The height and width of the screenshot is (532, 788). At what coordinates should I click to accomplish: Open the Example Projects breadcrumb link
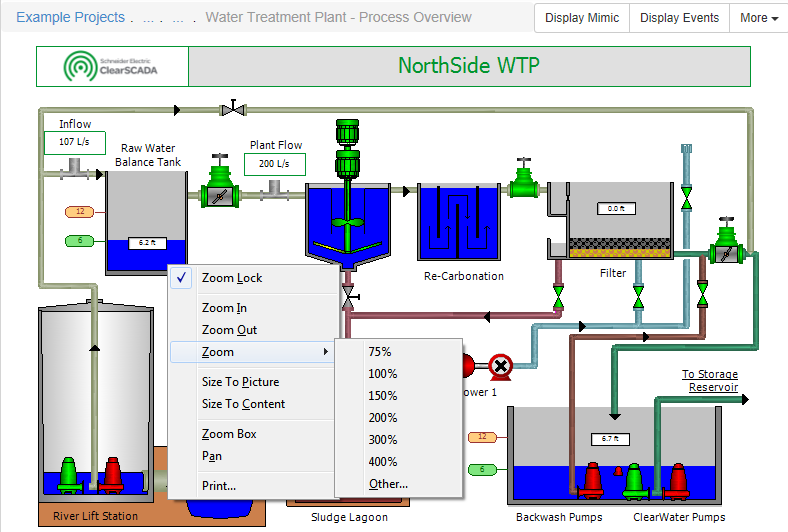pyautogui.click(x=71, y=17)
